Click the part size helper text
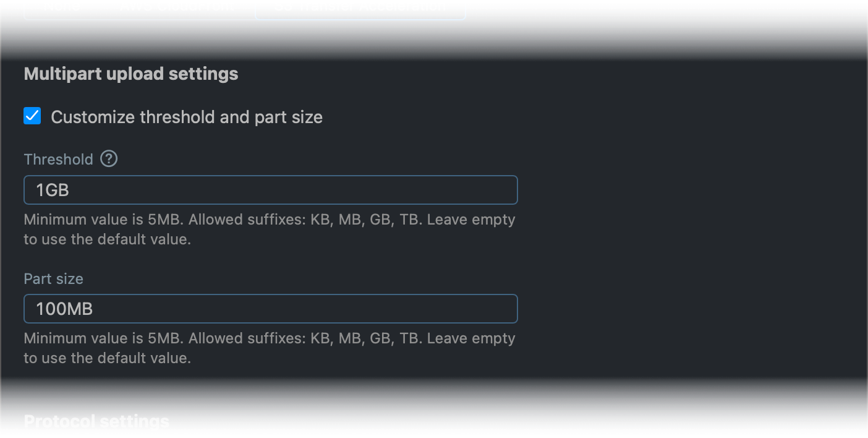 click(x=269, y=348)
